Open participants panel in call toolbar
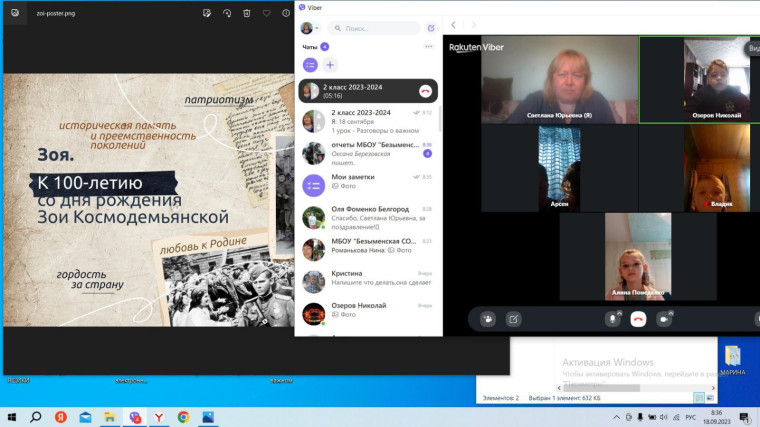The width and height of the screenshot is (760, 427). 488,319
